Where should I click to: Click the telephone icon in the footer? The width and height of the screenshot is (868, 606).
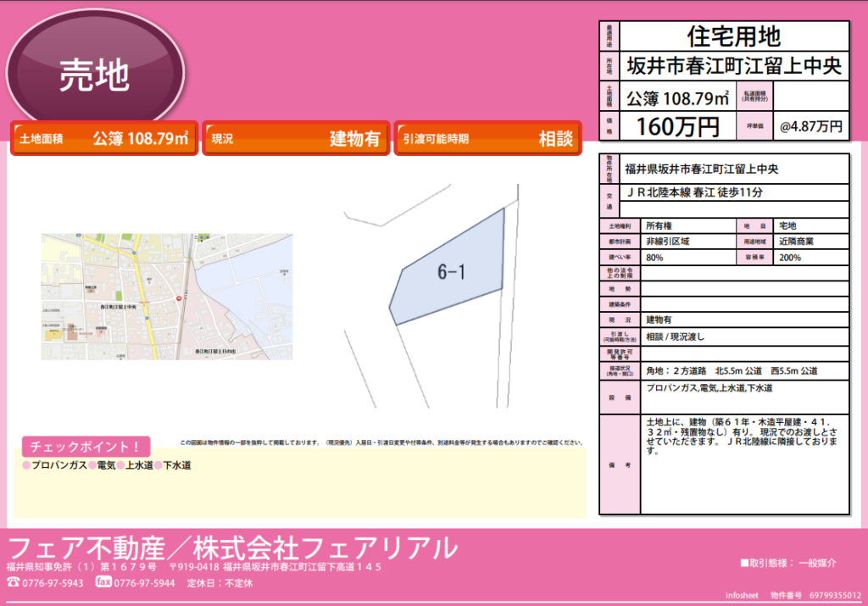13,581
